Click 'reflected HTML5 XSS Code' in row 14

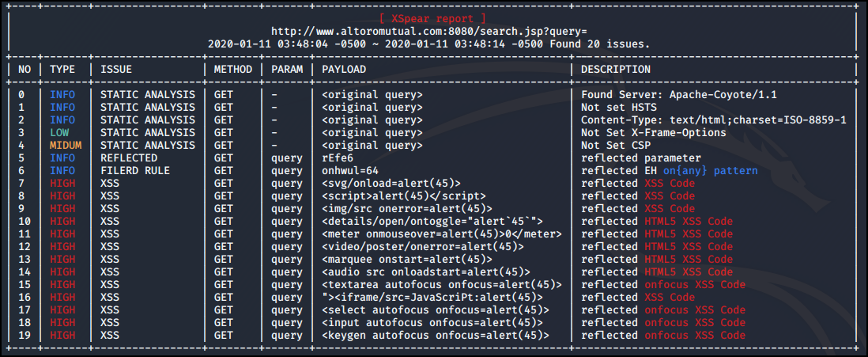[x=657, y=272]
